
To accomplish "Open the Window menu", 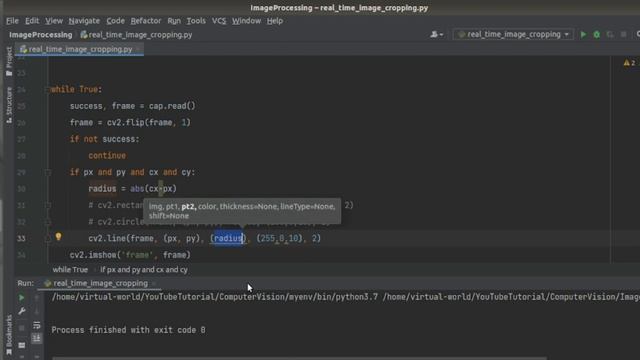I will coord(246,21).
